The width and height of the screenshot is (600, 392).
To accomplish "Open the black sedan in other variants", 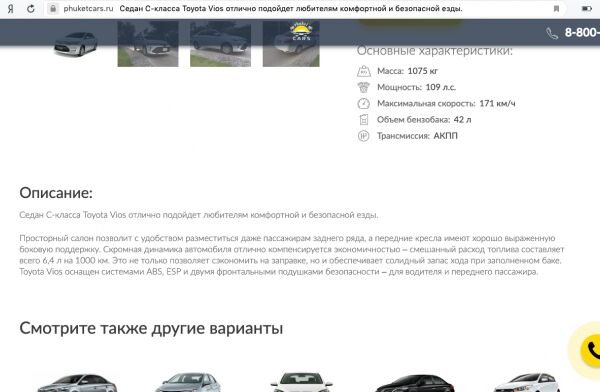I will [x=415, y=383].
